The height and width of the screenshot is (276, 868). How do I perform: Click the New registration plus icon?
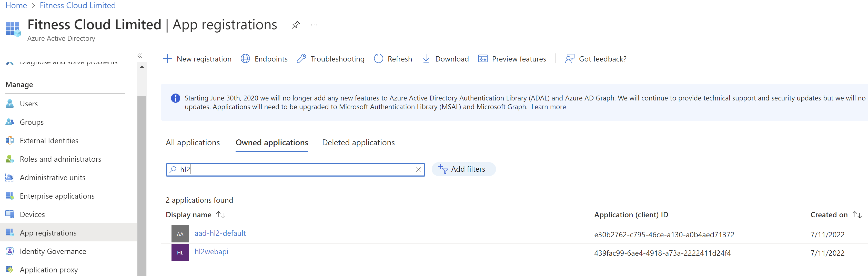[167, 59]
